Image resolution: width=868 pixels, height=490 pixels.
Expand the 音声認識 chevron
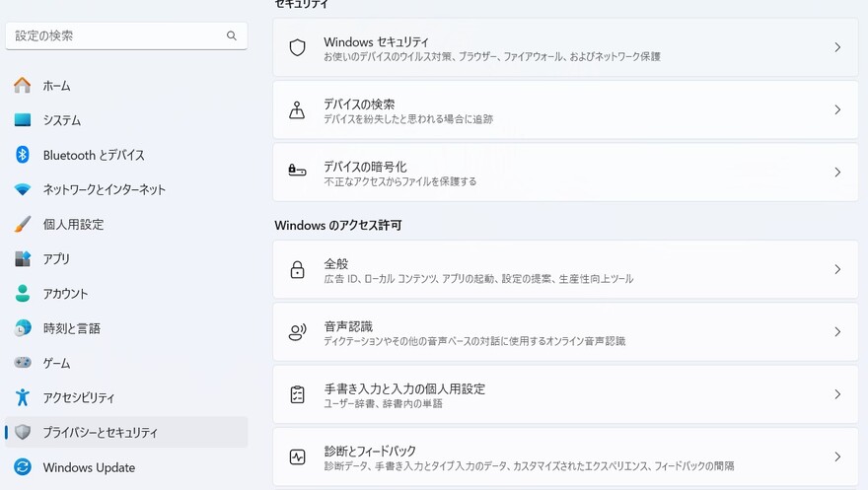point(837,332)
